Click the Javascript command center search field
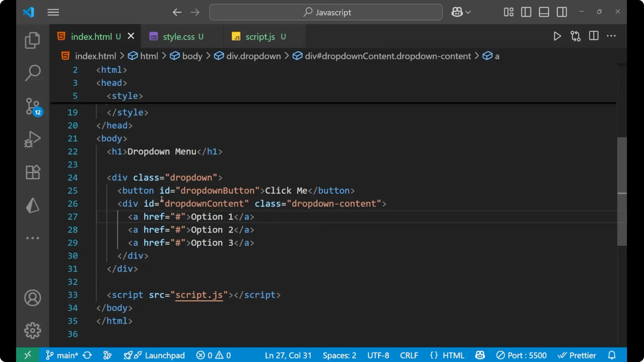The height and width of the screenshot is (362, 644). click(x=325, y=12)
